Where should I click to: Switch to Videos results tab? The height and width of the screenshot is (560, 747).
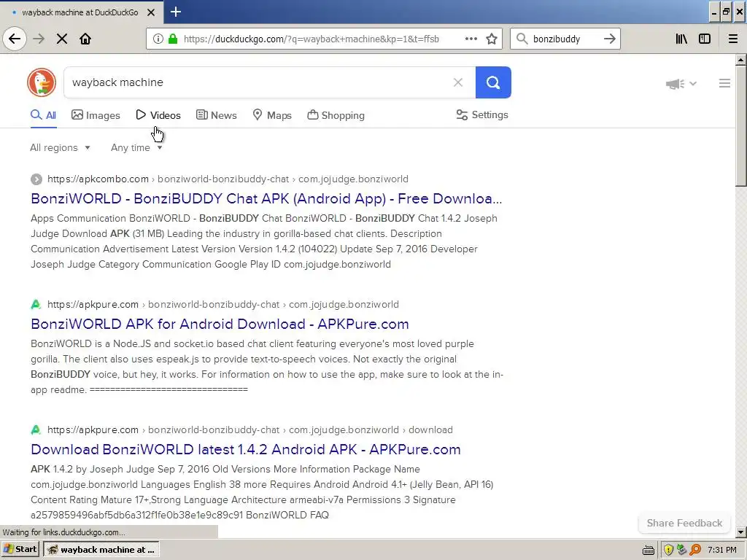[158, 115]
